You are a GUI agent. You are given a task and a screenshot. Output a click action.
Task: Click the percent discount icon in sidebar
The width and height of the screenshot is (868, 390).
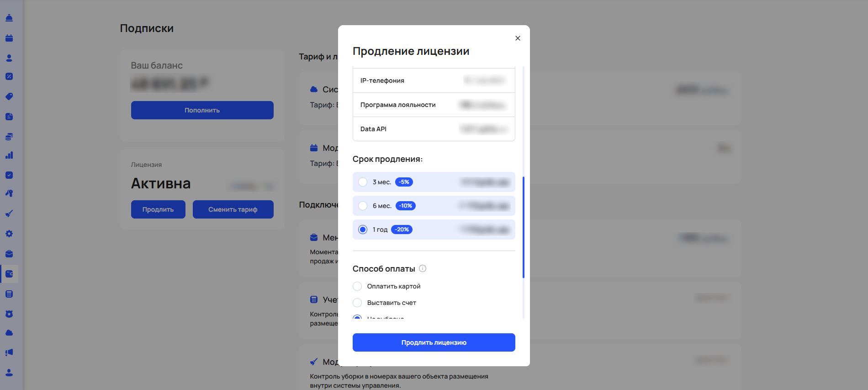point(9,76)
